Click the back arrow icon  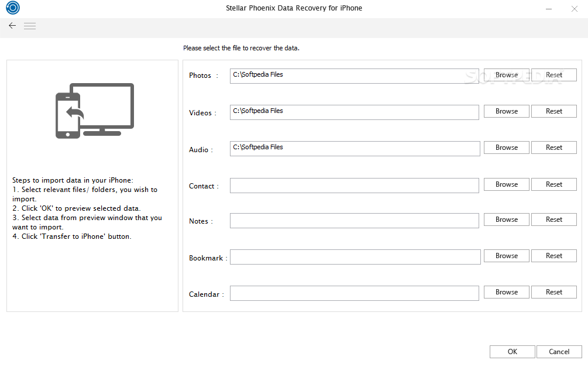point(12,26)
